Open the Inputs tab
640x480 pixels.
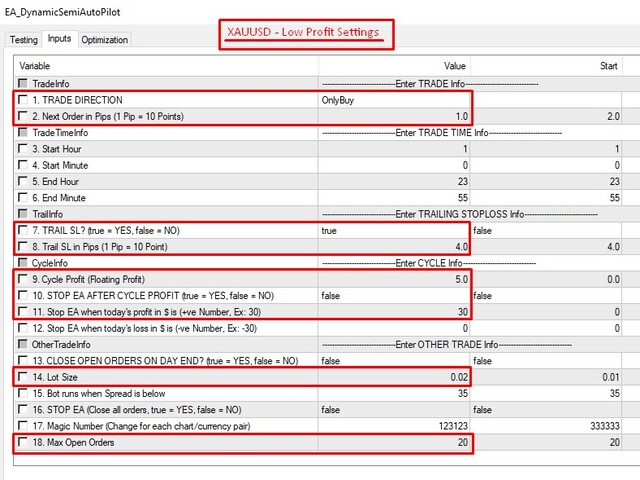point(60,38)
